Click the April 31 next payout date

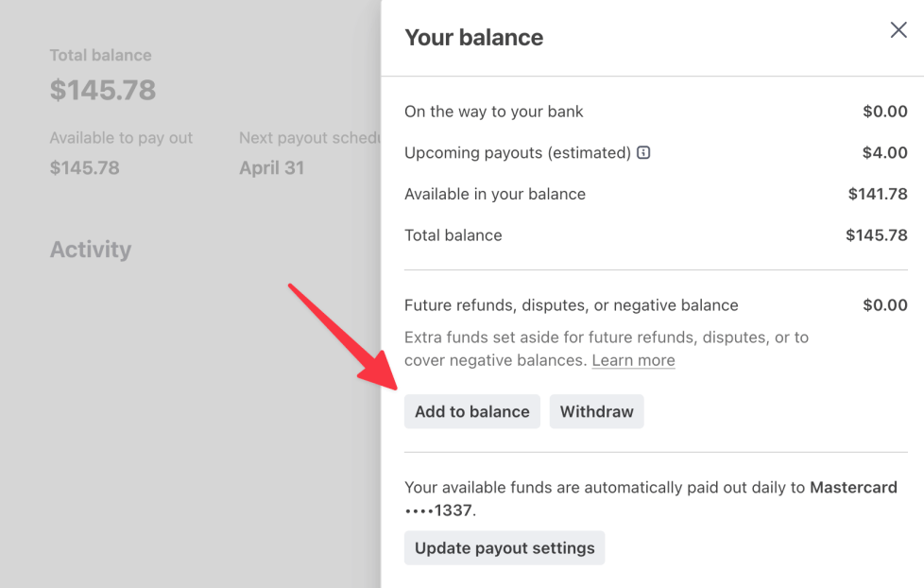tap(271, 168)
